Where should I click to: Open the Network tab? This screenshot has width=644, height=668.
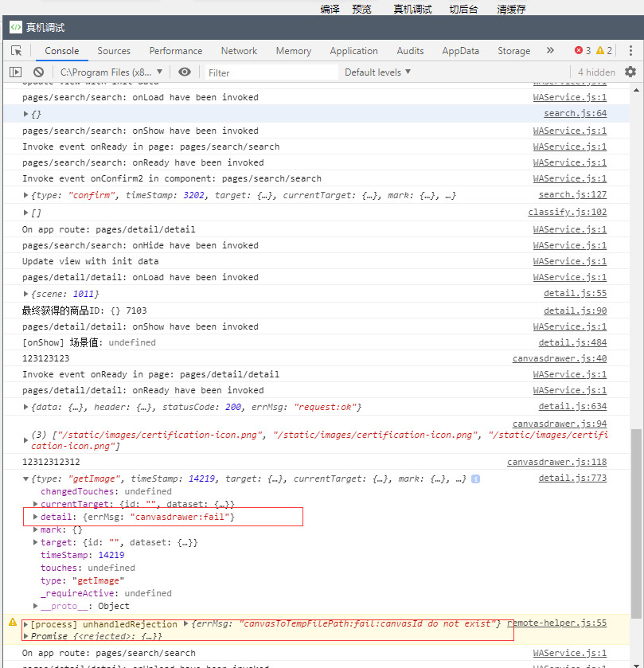click(239, 51)
